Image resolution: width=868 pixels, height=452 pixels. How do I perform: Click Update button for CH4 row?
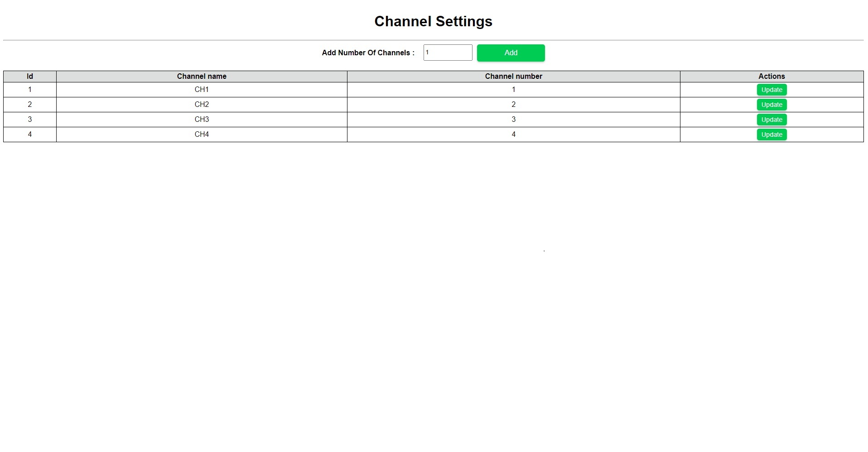772,135
